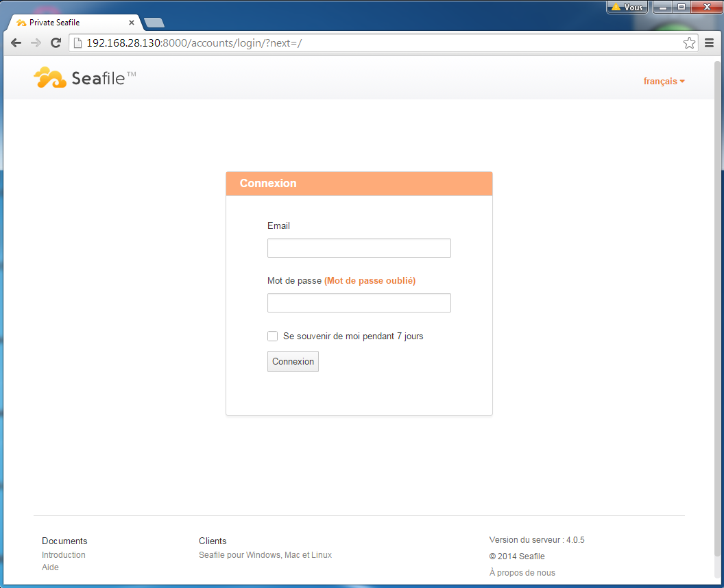The width and height of the screenshot is (724, 588).
Task: Bookmark this page with star icon
Action: 689,43
